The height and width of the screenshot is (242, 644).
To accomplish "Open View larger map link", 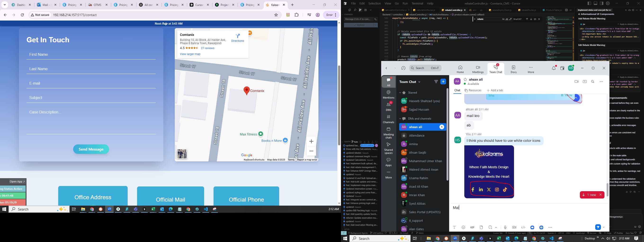I will tap(190, 54).
